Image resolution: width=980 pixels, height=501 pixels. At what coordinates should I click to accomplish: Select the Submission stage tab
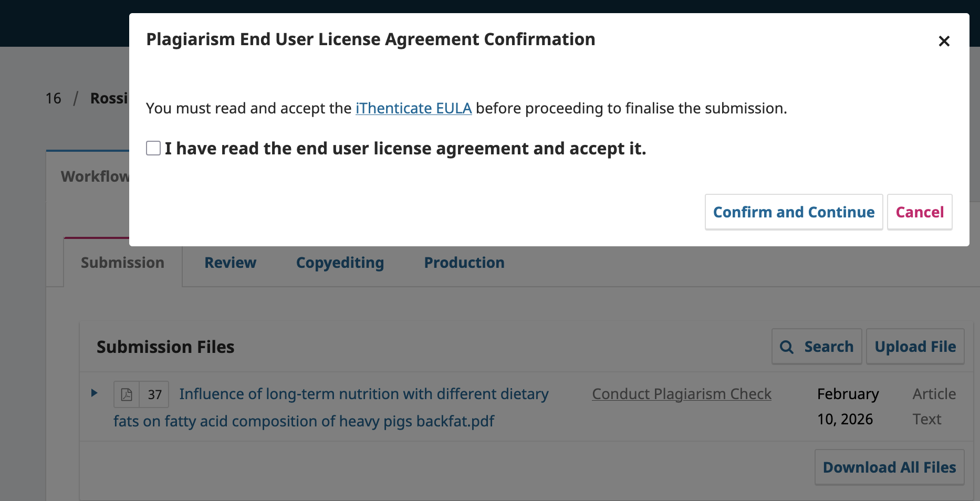click(x=122, y=263)
